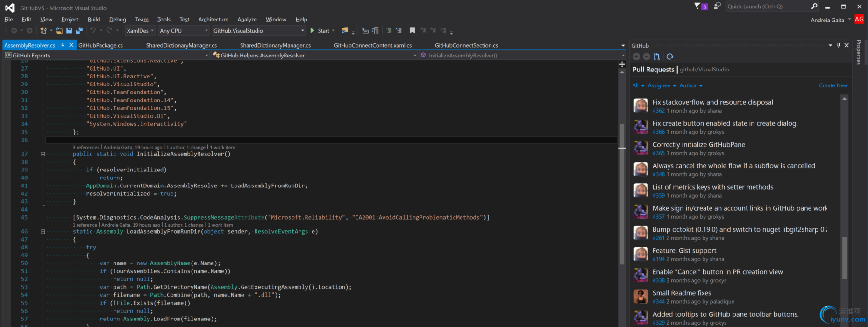
Task: Click the #366 pull request number link
Action: click(659, 132)
